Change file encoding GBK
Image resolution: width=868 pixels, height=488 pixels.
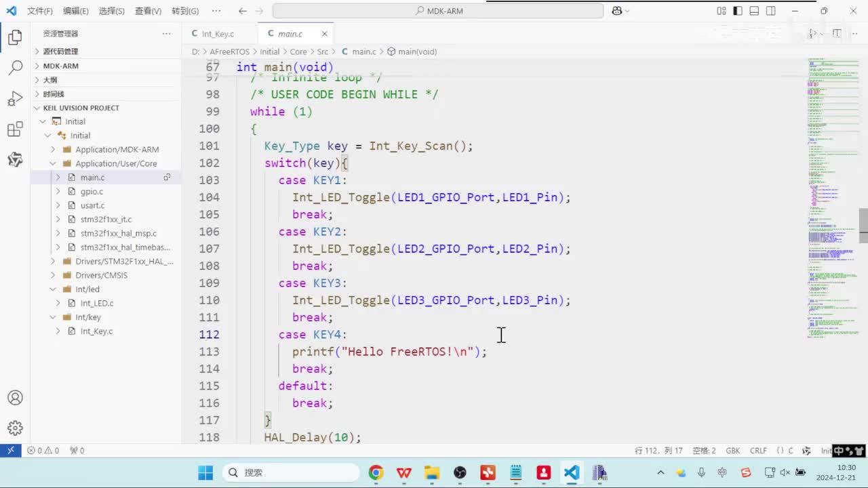(x=732, y=451)
